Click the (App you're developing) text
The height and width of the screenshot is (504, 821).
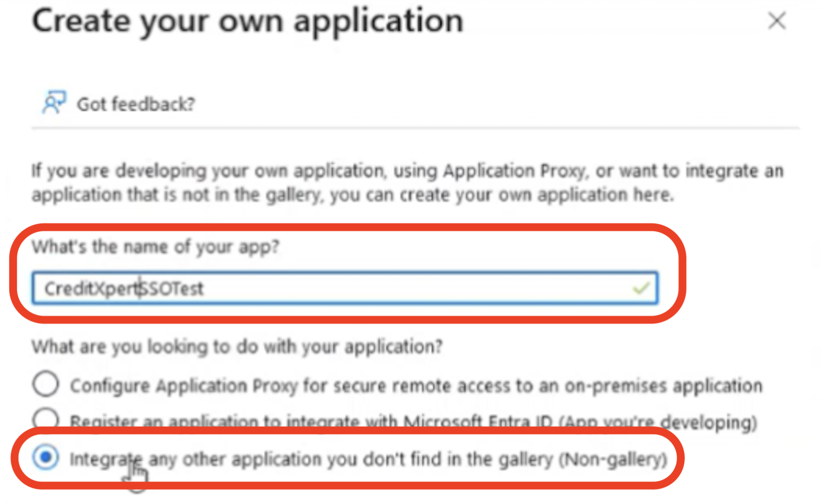tap(658, 422)
